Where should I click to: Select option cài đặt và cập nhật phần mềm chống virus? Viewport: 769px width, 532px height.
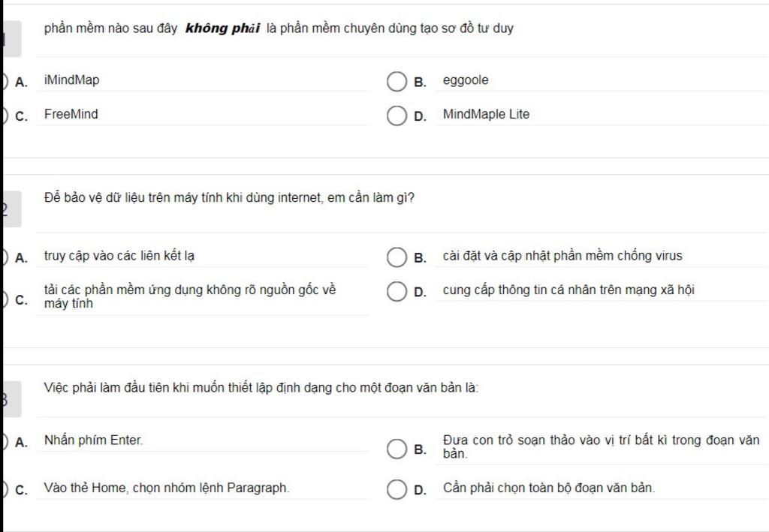pyautogui.click(x=397, y=257)
